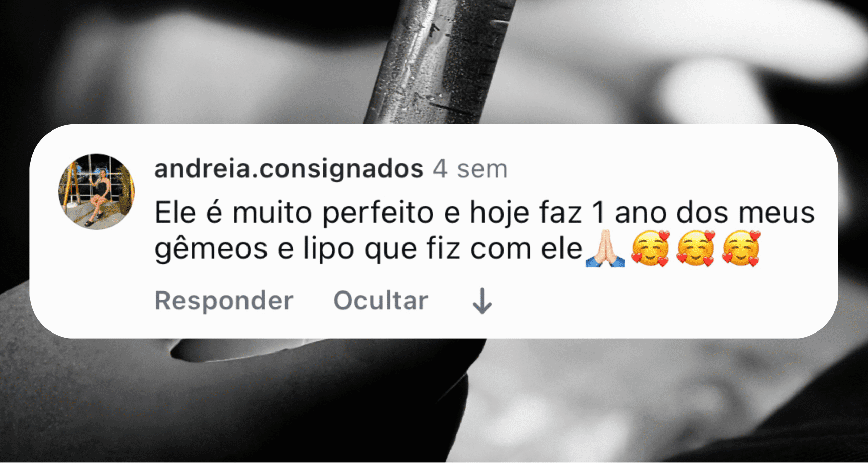868x463 pixels.
Task: Click the praying hands emoji
Action: click(x=605, y=248)
